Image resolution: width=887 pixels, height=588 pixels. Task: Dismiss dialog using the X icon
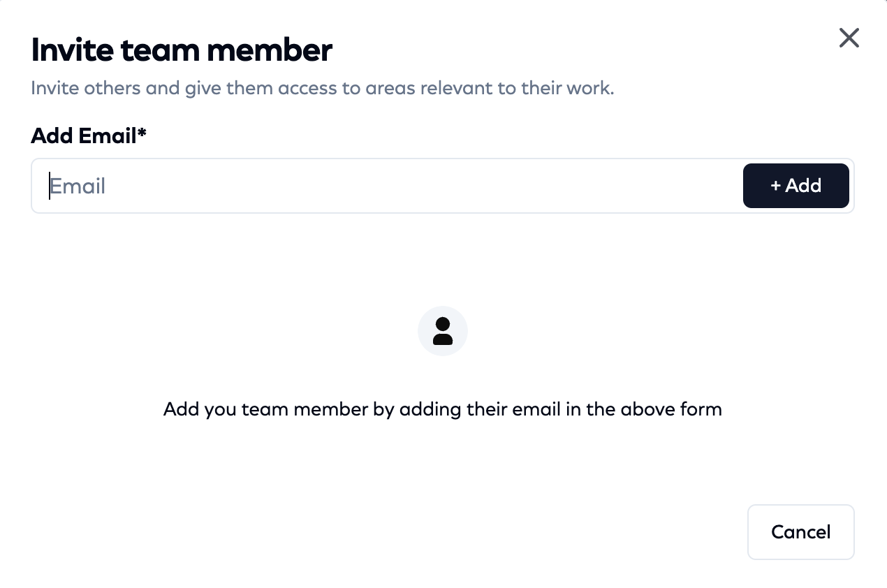(x=849, y=38)
